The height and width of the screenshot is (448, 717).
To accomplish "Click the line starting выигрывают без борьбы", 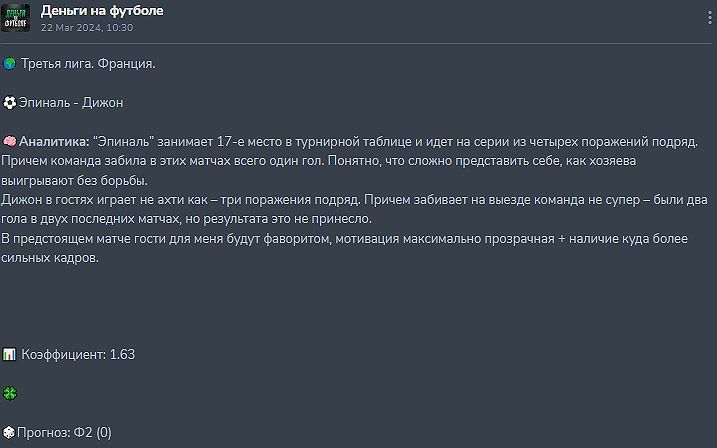I will click(x=74, y=180).
